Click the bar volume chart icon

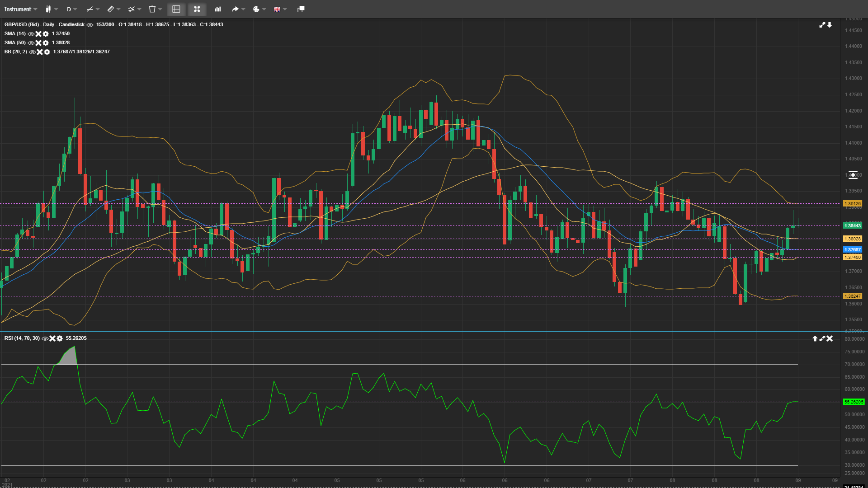218,9
